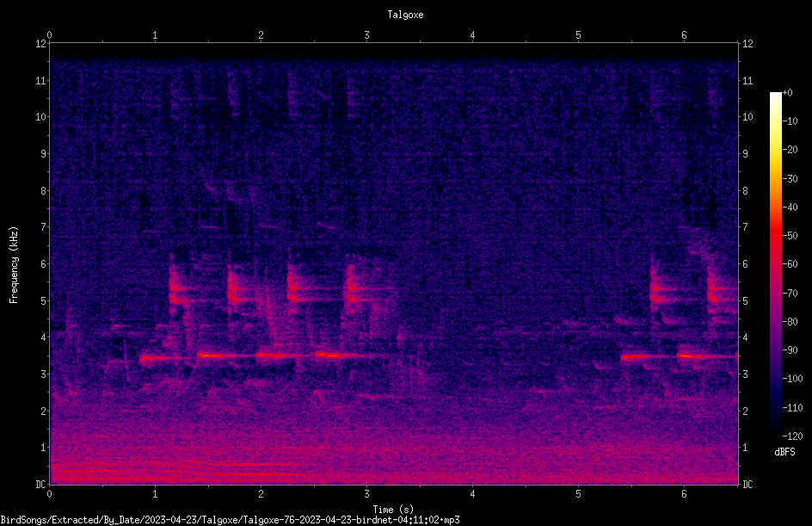Click the 5 second mark on top axis
Viewport: 812px width, 526px height.
[x=578, y=34]
